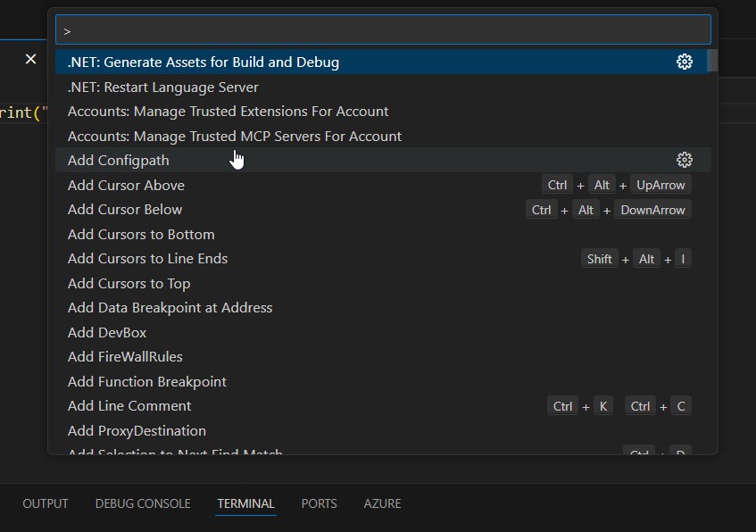Choose Add Data Breakpoint at Address
This screenshot has height=532, width=756.
(x=170, y=308)
